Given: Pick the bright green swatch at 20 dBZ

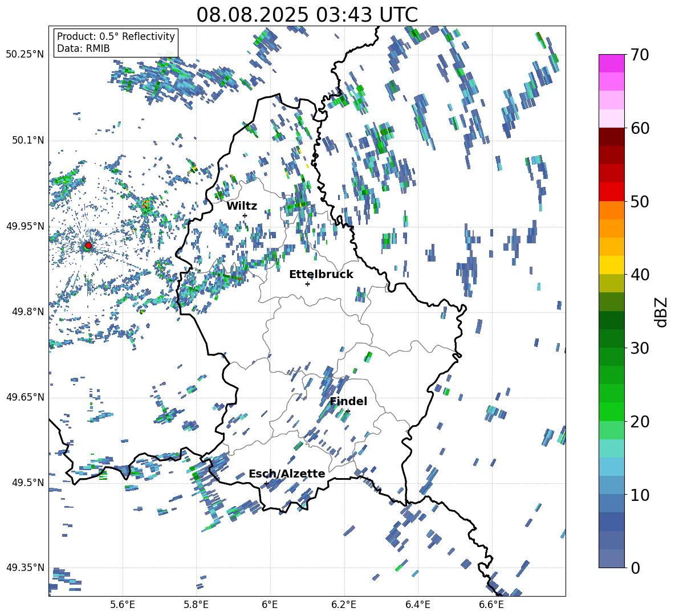Looking at the screenshot, I should click(x=611, y=411).
